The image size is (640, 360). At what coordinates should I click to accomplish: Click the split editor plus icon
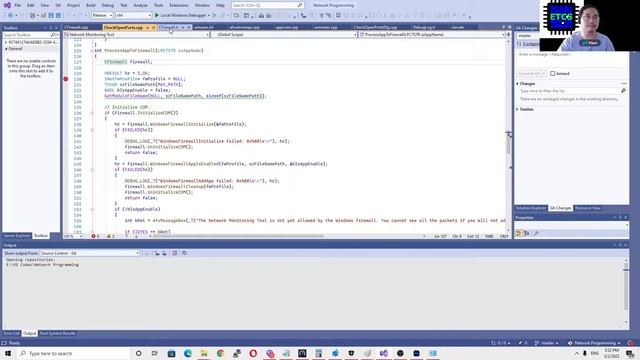508,35
